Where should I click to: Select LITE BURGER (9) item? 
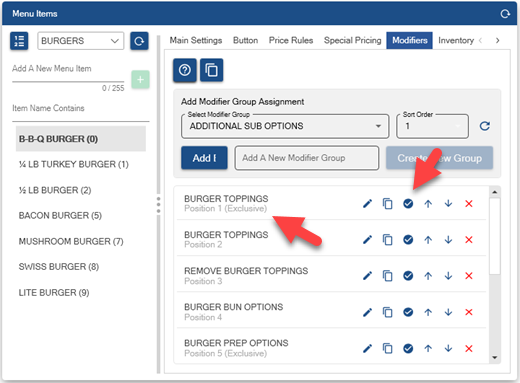pos(81,292)
